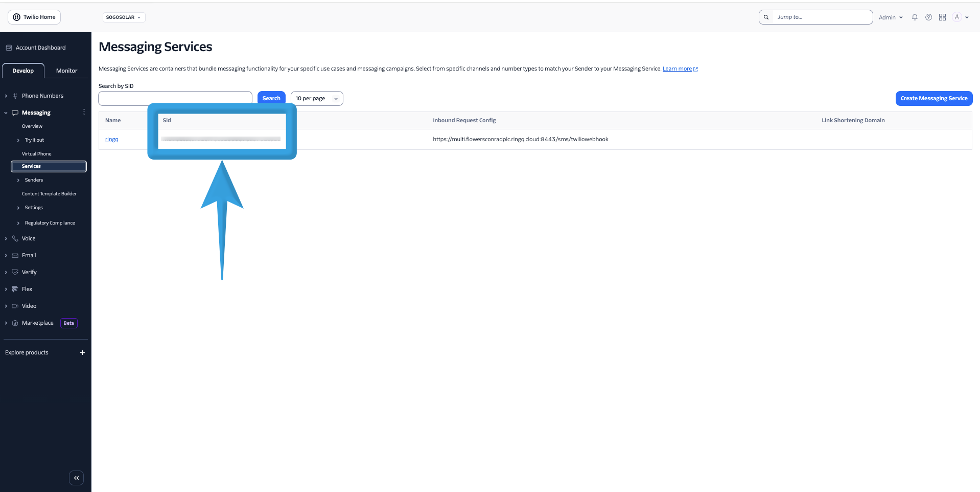Viewport: 980px width, 492px height.
Task: Click the Create Messaging Service button
Action: point(934,98)
